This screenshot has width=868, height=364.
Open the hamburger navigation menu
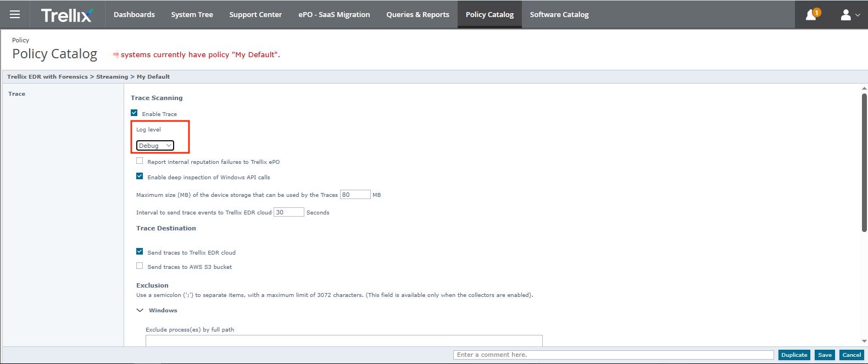click(15, 14)
